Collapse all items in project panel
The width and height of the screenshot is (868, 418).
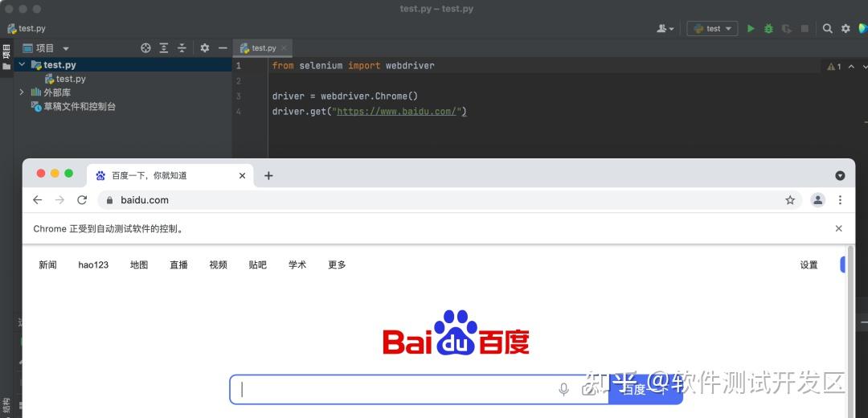[182, 48]
